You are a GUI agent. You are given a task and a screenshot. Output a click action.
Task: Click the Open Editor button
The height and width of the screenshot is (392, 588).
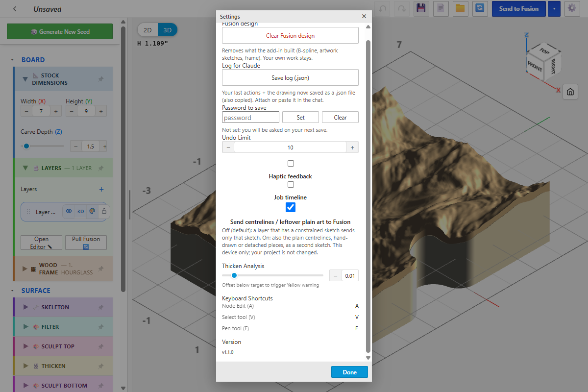point(42,243)
